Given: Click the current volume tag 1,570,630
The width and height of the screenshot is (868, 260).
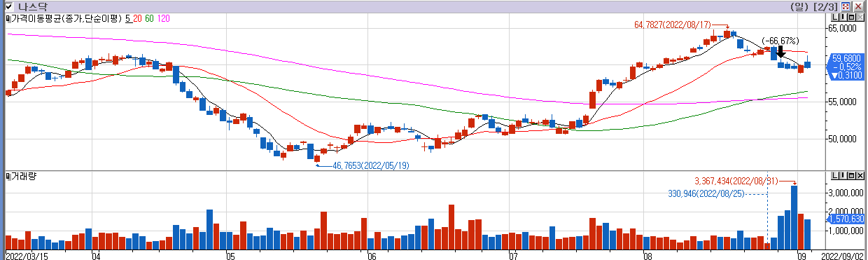Looking at the screenshot, I should [846, 219].
